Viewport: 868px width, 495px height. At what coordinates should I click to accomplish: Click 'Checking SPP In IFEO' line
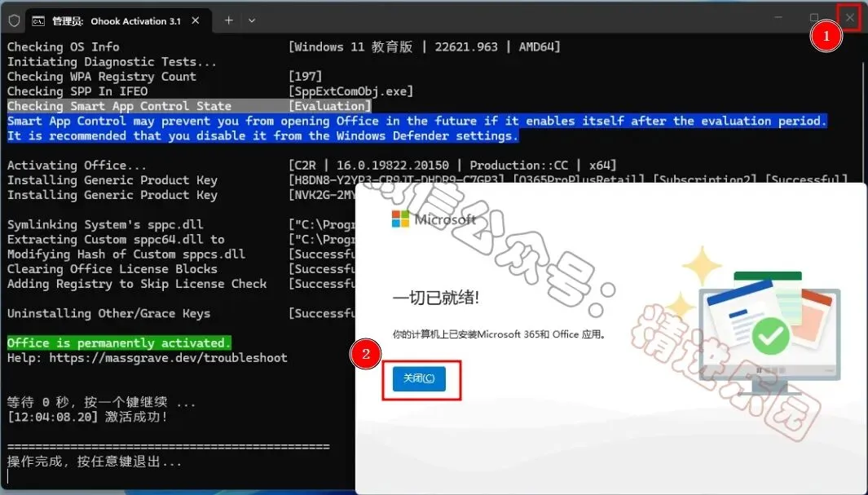77,91
